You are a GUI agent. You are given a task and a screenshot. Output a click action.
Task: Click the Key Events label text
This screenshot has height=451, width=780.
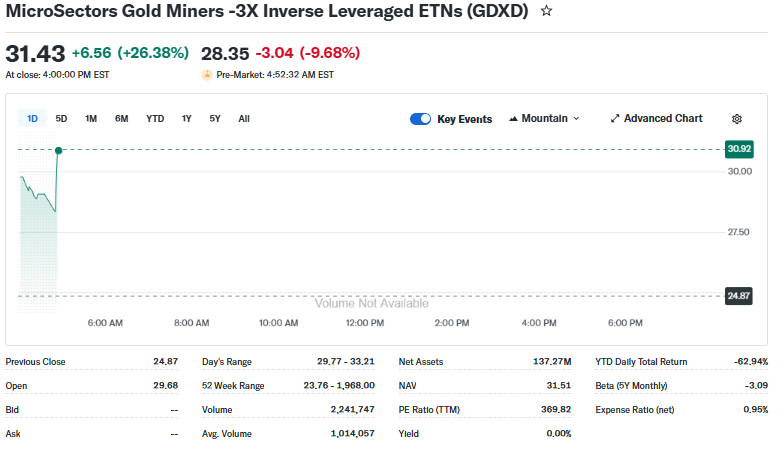point(464,119)
